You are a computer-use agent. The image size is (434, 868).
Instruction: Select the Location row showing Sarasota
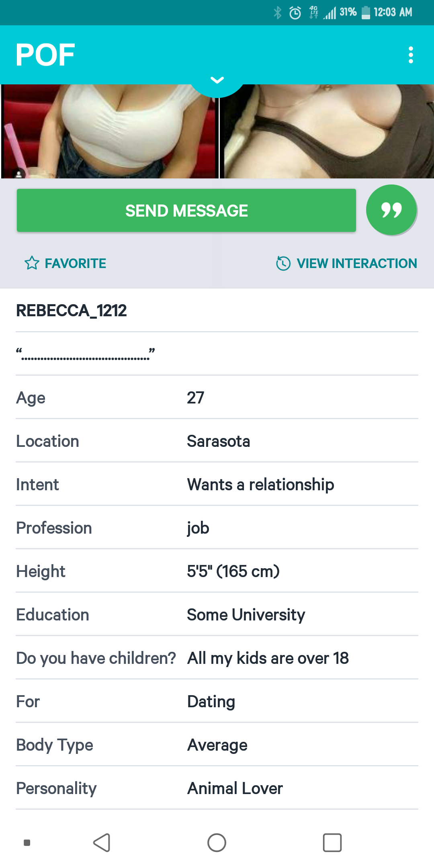[217, 441]
